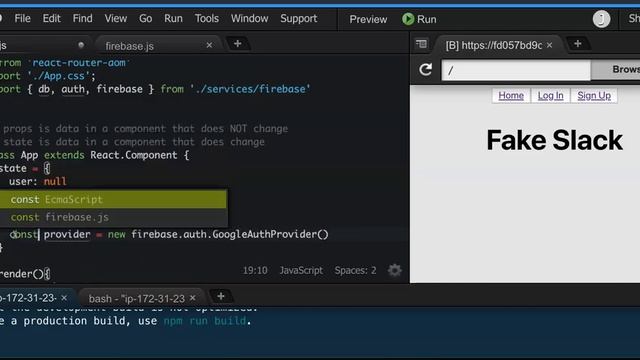This screenshot has width=640, height=360.
Task: Click npm run build text in terminal
Action: coord(205,321)
